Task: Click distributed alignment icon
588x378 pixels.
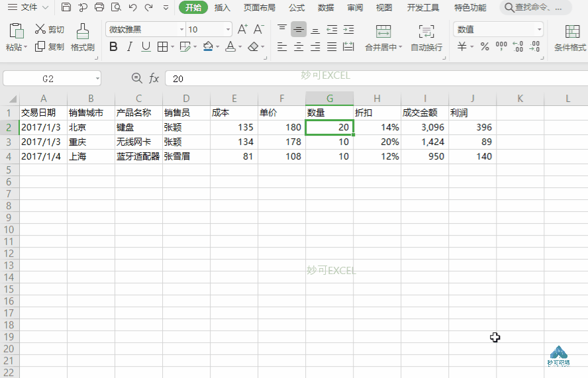Action: [348, 47]
